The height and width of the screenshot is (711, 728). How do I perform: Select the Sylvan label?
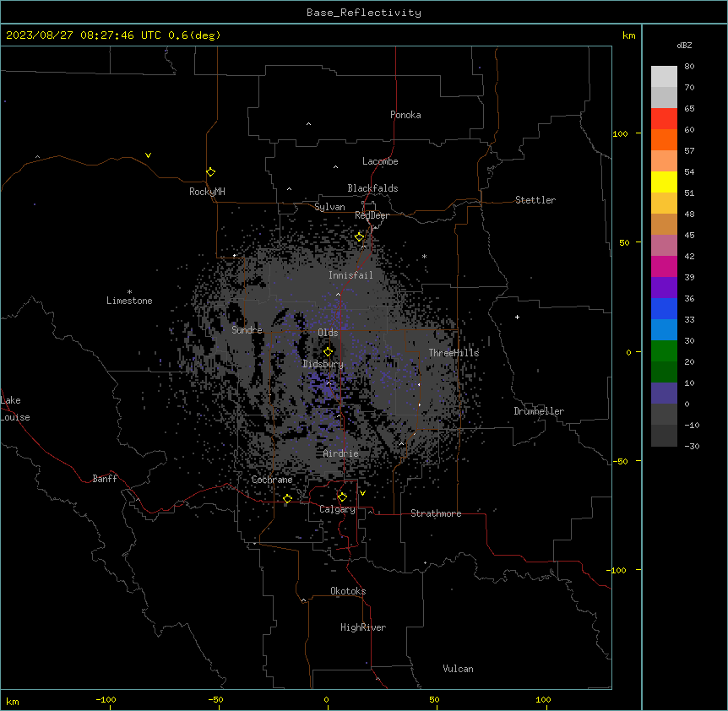329,207
